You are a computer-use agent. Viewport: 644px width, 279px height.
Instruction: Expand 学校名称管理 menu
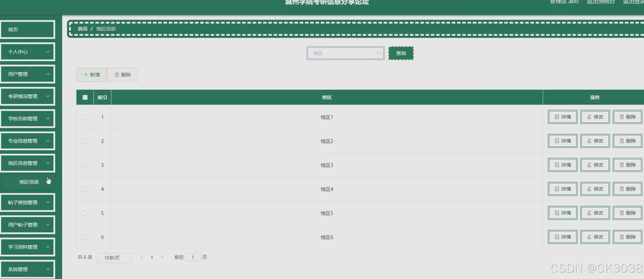(x=27, y=119)
